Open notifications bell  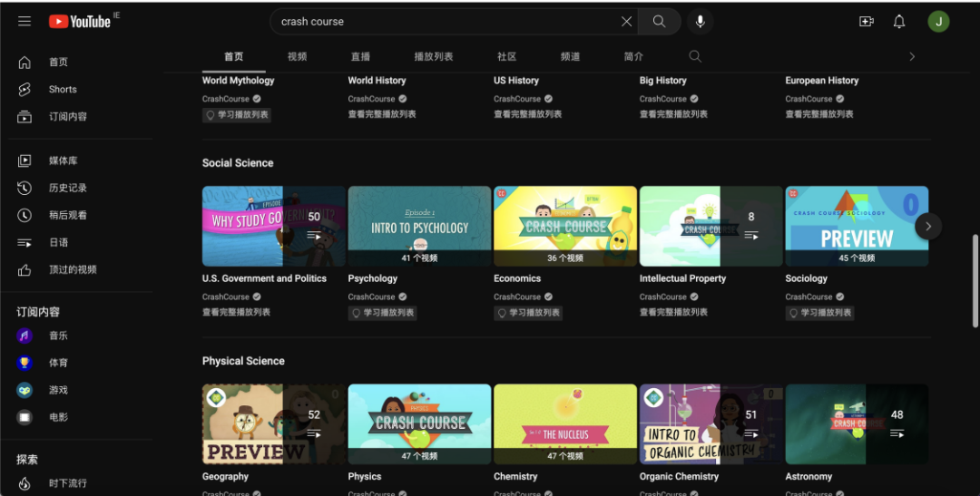pos(898,21)
